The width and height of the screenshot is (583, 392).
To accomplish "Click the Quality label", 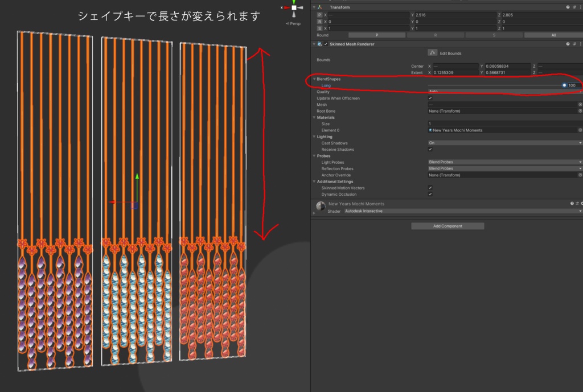I will (x=323, y=92).
